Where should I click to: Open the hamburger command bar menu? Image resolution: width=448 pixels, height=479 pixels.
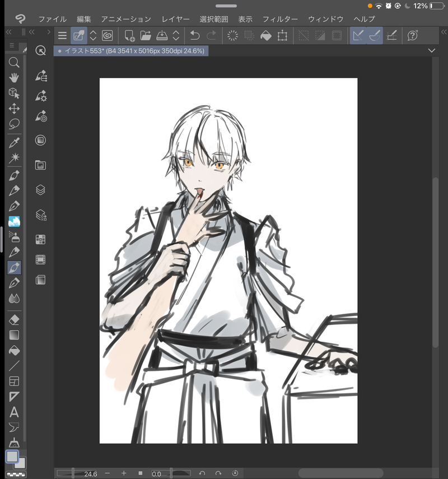coord(62,36)
